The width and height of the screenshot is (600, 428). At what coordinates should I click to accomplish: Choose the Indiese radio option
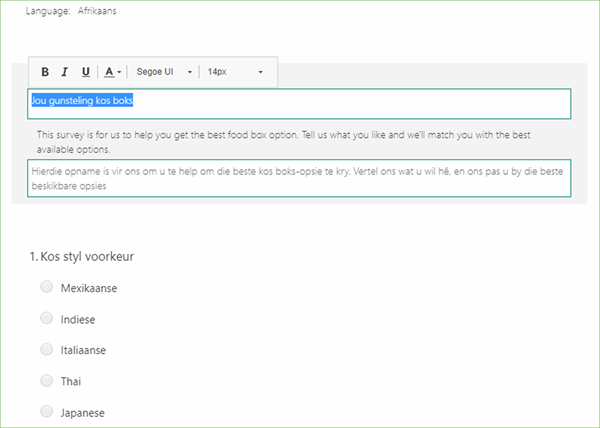(47, 318)
